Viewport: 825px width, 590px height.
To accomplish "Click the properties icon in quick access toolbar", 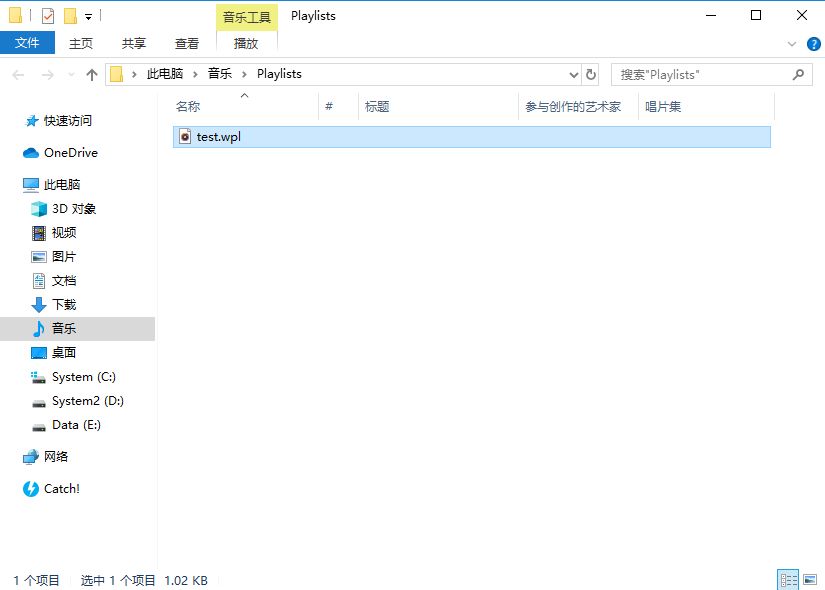I will [48, 16].
